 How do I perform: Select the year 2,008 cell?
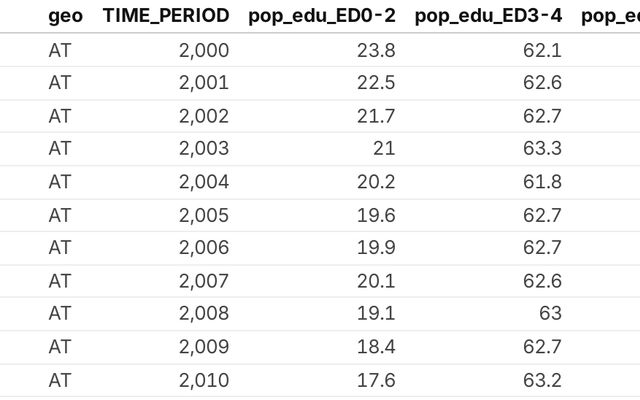pyautogui.click(x=204, y=314)
